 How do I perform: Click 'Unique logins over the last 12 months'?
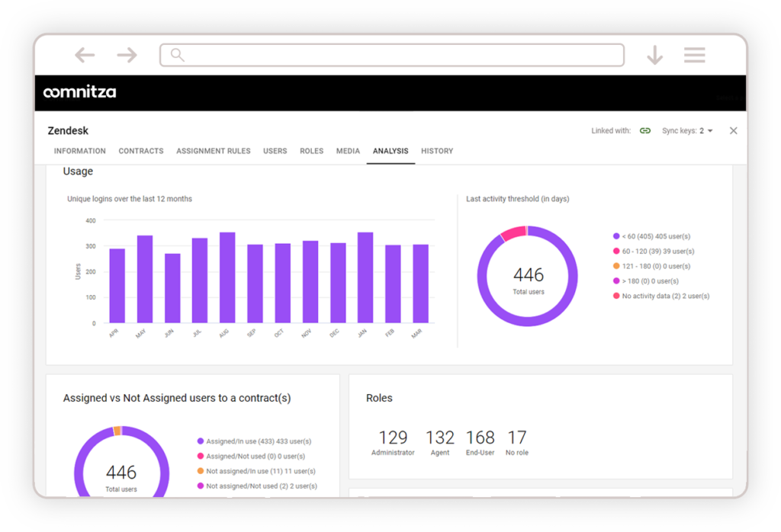tap(130, 199)
